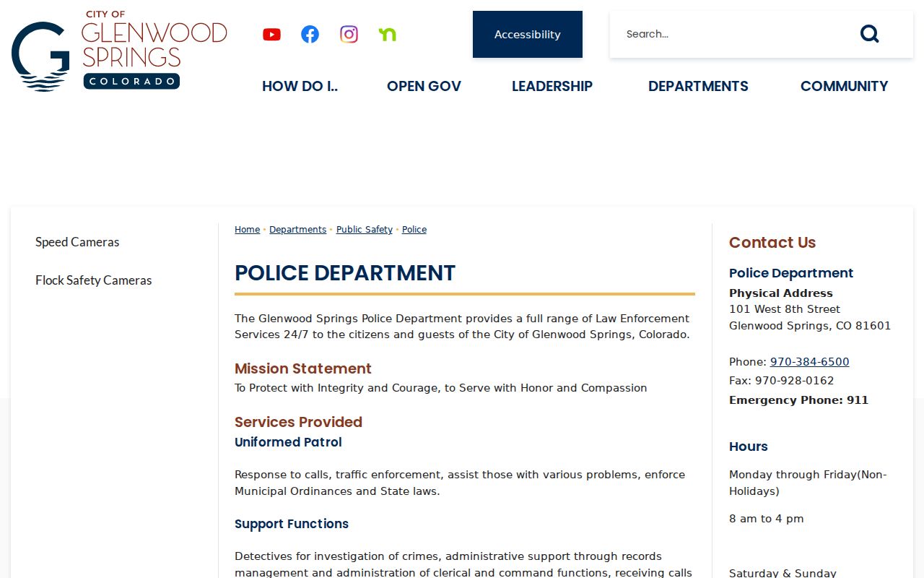Screen dimensions: 924x578
Task: Open Flock Safety Cameras sidebar link
Action: click(x=94, y=280)
